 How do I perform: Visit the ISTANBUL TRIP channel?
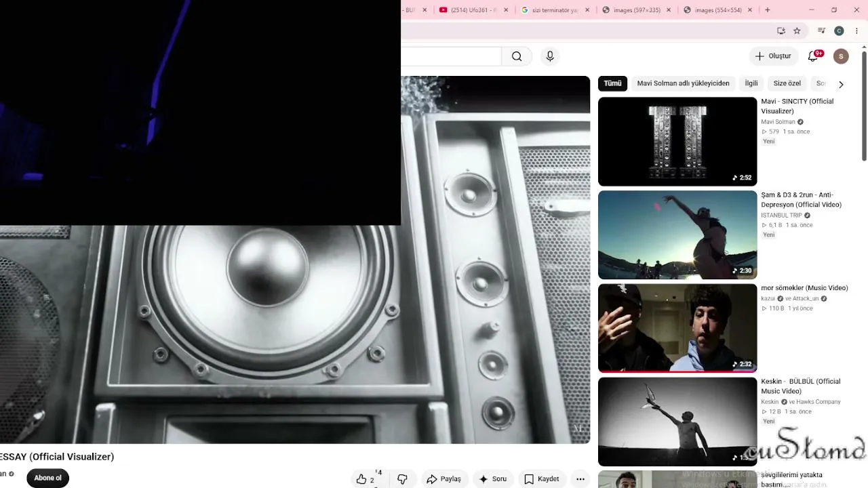[x=781, y=216]
